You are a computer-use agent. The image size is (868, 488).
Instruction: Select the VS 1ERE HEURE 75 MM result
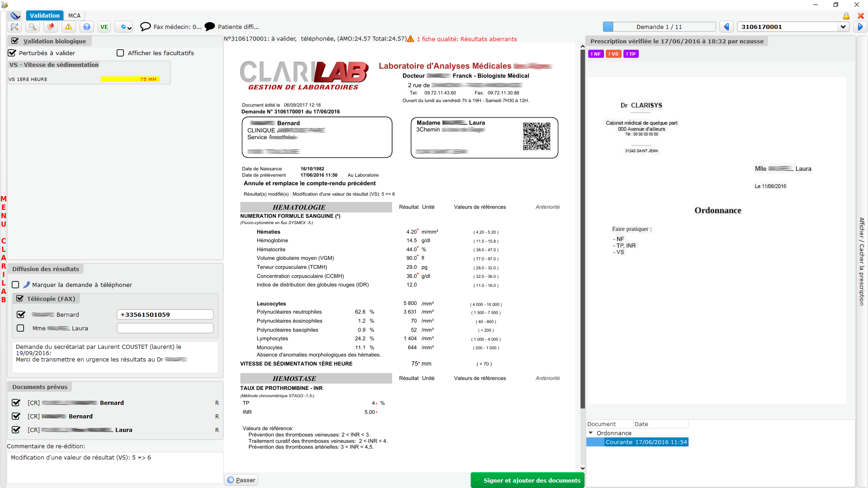tap(89, 79)
